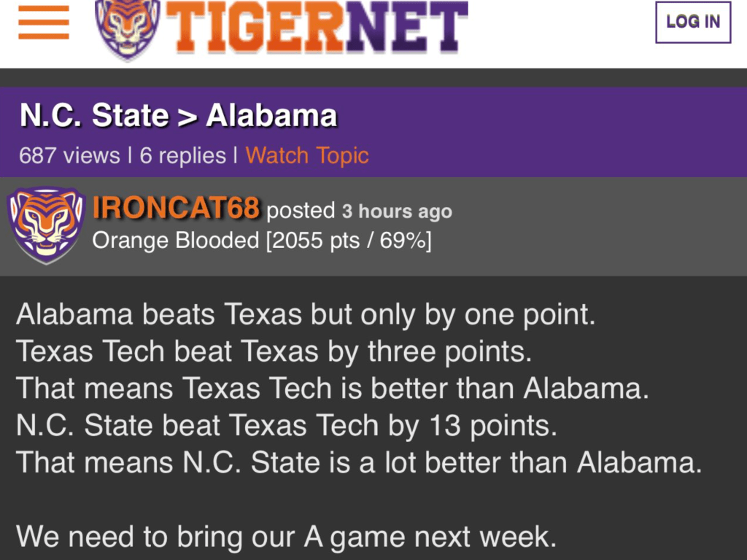Click the line "Texas Tech beat Texas by three points"

[274, 351]
